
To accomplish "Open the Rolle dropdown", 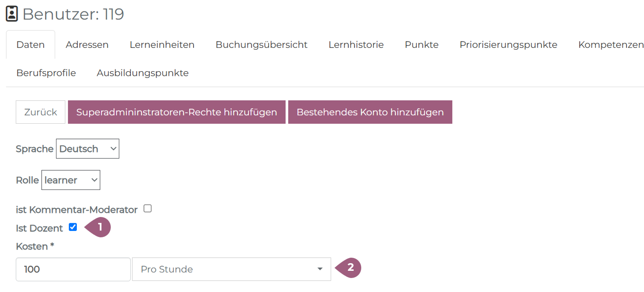I will [x=70, y=180].
